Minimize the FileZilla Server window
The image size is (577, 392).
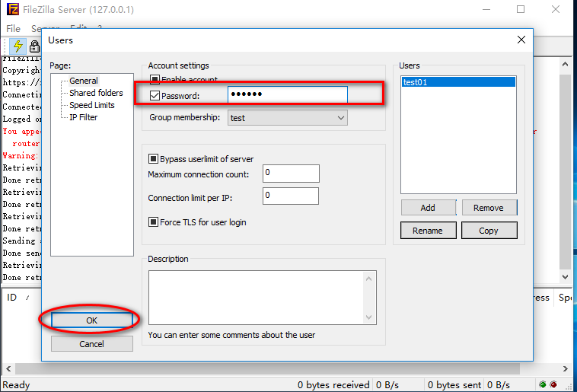(486, 9)
